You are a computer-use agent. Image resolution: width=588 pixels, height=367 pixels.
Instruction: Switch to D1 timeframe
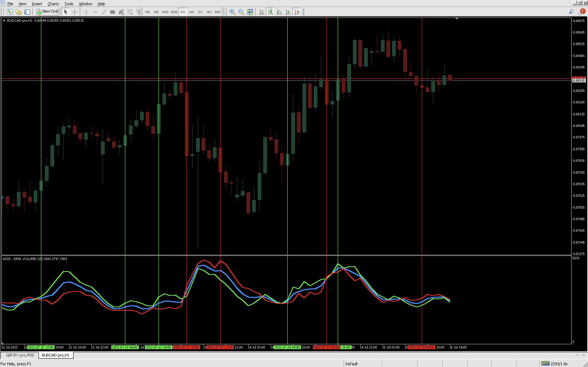pyautogui.click(x=200, y=12)
